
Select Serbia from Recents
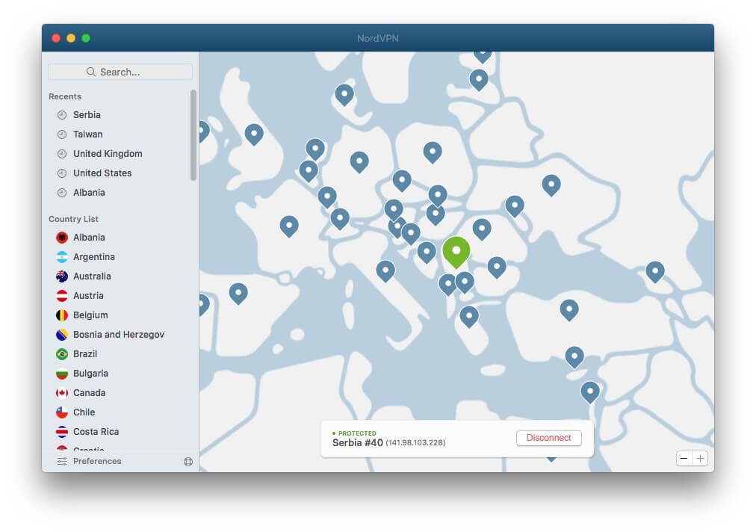click(87, 115)
